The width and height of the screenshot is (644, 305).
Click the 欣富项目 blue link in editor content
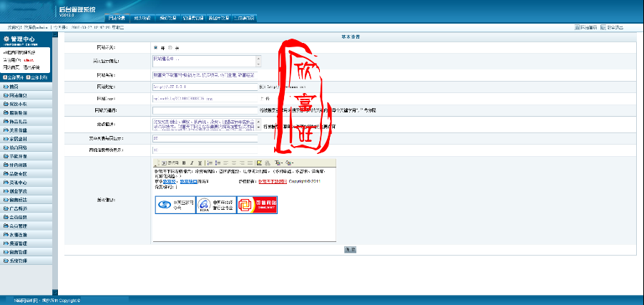(188, 181)
